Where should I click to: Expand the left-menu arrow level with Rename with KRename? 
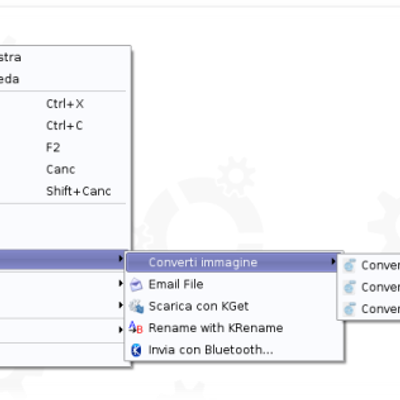click(x=120, y=330)
